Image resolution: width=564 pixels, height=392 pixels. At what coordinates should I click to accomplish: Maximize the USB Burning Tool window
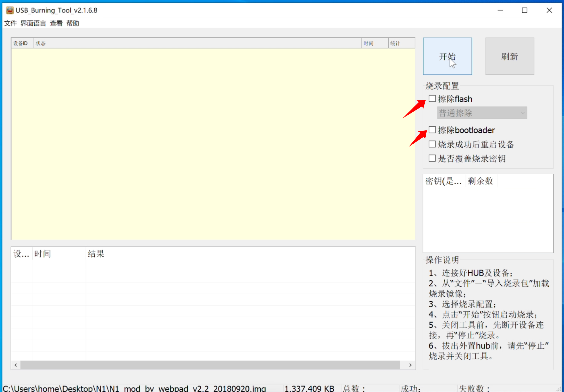(x=524, y=10)
